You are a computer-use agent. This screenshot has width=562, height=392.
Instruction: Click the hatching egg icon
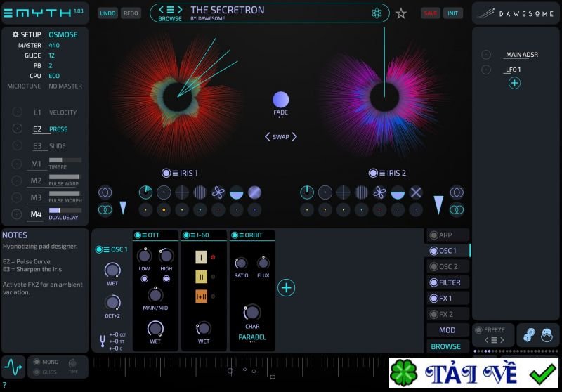(547, 335)
